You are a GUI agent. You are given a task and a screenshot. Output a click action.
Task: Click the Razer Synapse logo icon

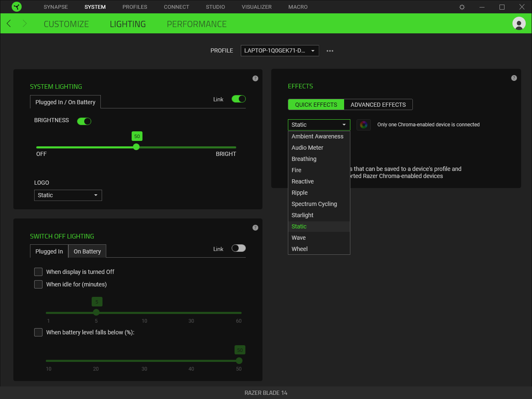17,7
